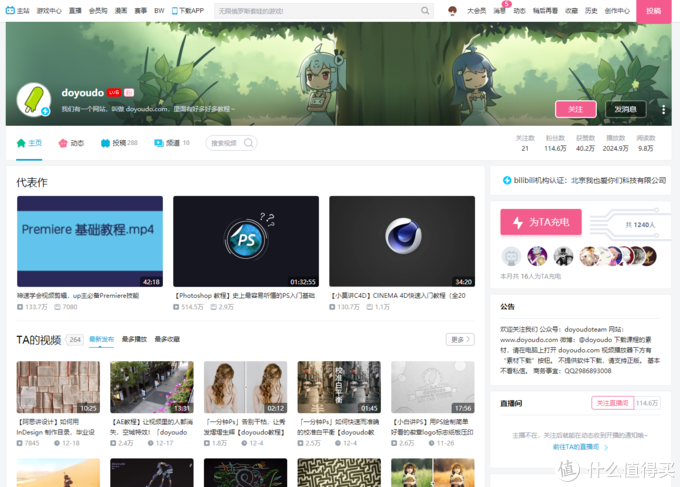Open the 前往TA的直播间 arrow link
Viewport: 680px width, 487px height.
(580, 447)
